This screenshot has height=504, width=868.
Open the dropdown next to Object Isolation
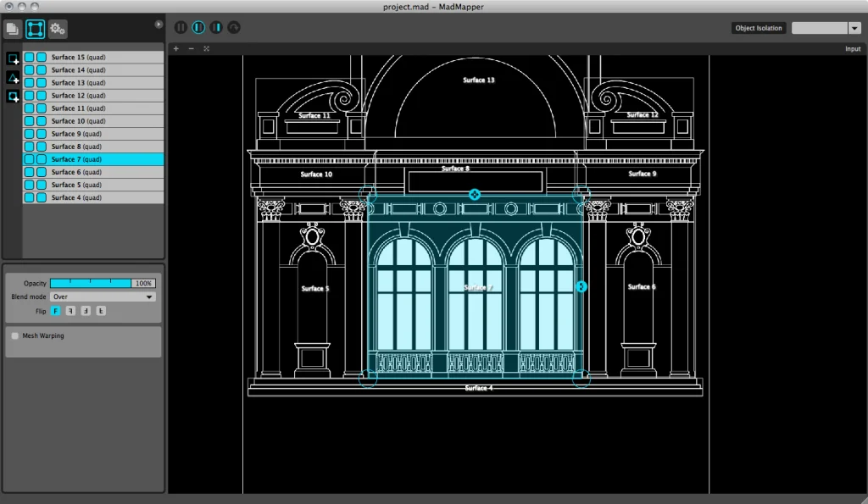(854, 28)
